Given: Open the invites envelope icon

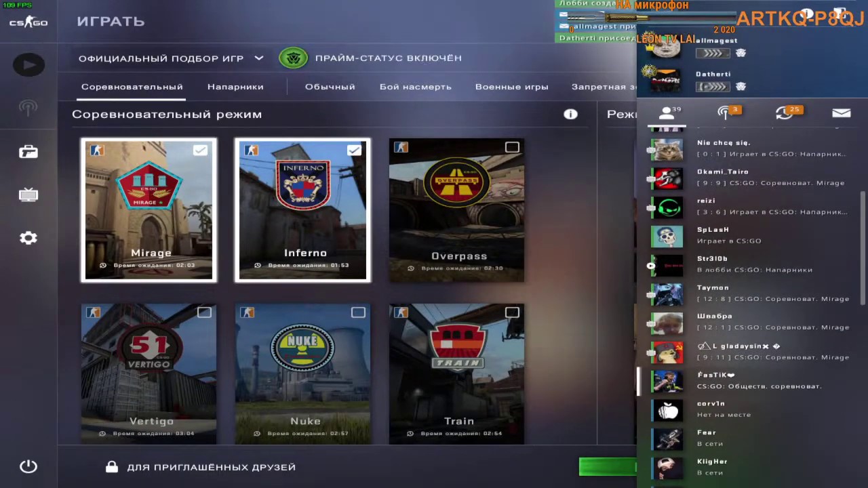Looking at the screenshot, I should click(841, 113).
